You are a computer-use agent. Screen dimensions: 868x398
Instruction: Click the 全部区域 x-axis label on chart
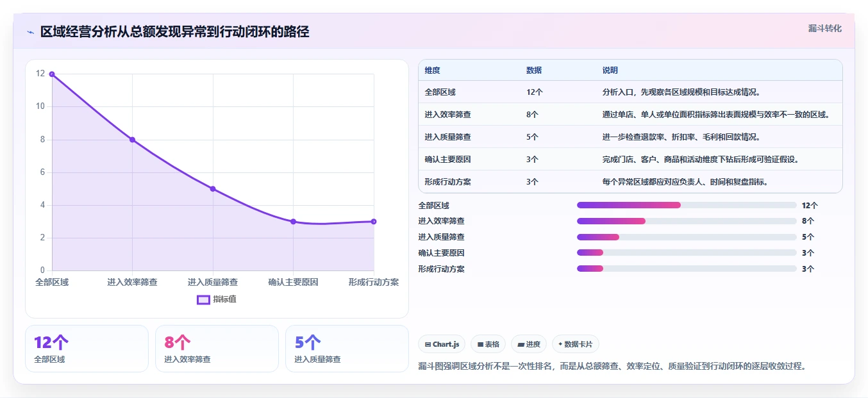pos(52,282)
